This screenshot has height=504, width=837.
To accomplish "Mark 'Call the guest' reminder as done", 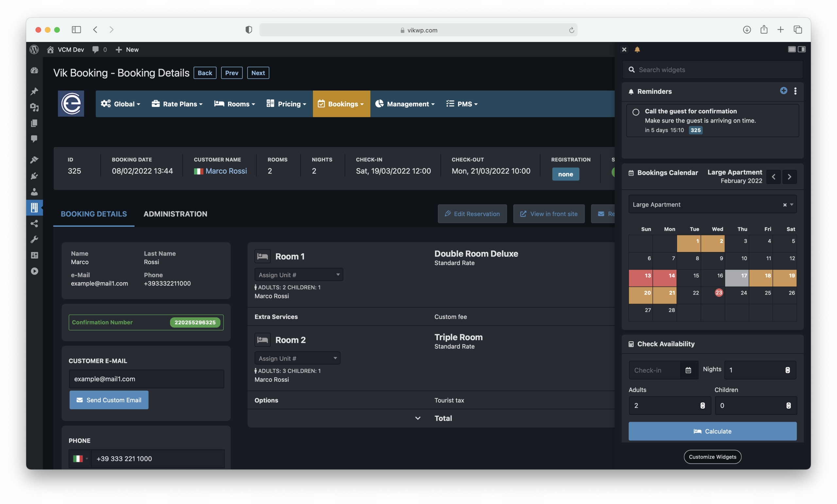I will tap(636, 112).
